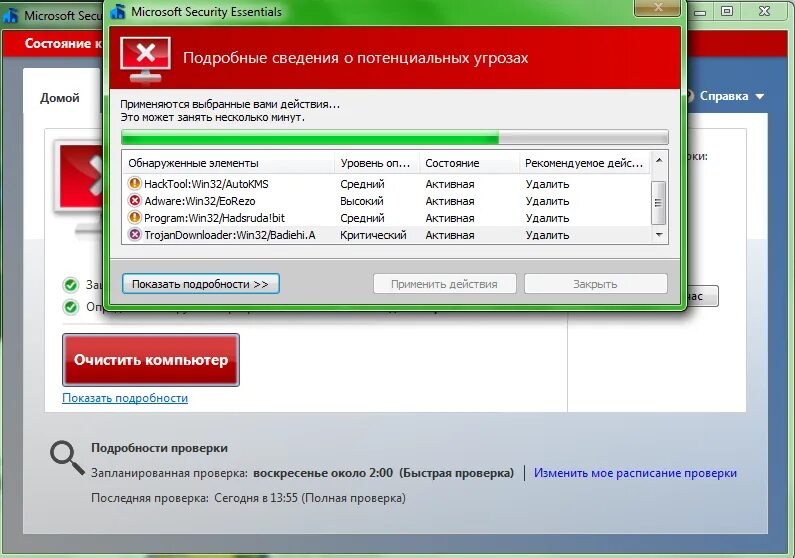This screenshot has height=558, width=795.
Task: Click the Program:Win32/Hadsruda!bit warning icon
Action: [134, 218]
